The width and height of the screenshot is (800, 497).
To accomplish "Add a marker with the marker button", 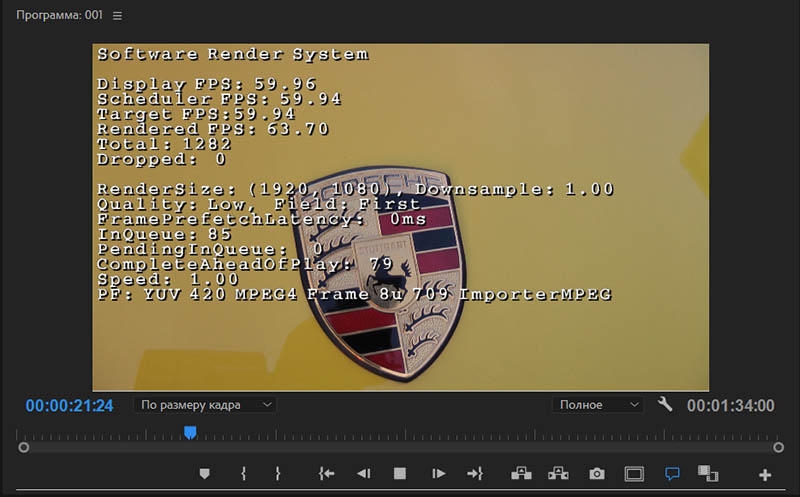I will [x=205, y=474].
